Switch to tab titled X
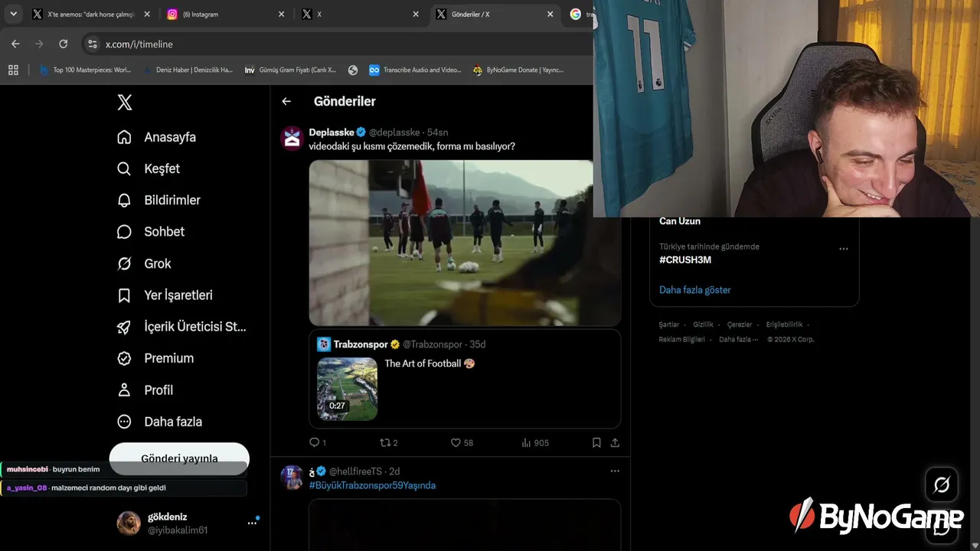Viewport: 980px width, 551px height. pos(360,14)
